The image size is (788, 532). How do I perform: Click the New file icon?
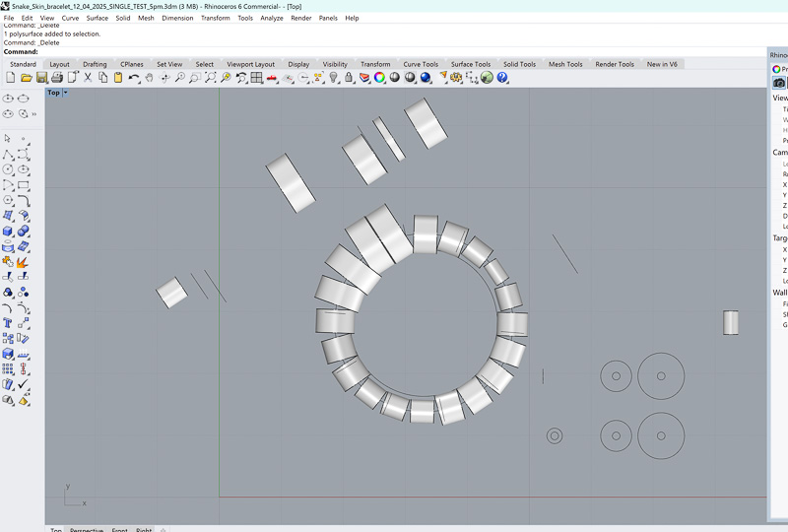click(x=11, y=78)
